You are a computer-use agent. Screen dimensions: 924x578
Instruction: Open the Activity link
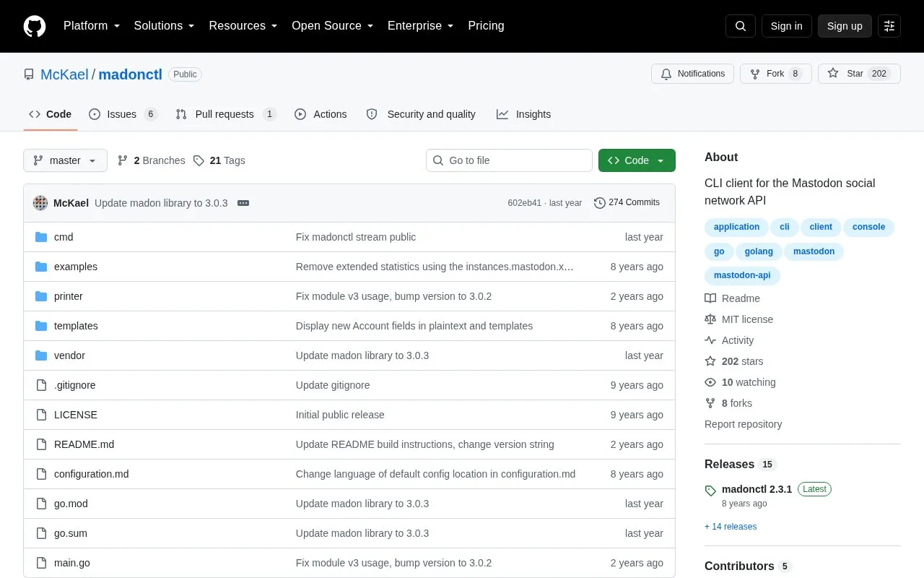(x=730, y=340)
